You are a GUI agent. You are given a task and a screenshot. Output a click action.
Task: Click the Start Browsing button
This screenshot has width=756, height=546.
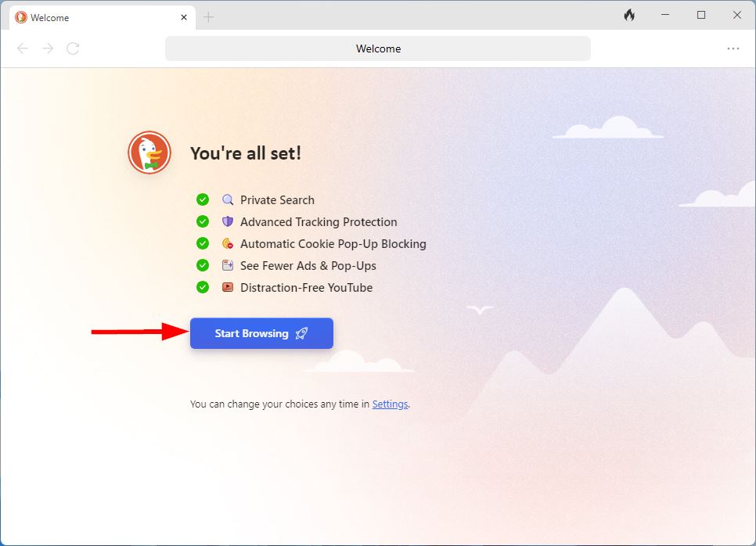261,333
